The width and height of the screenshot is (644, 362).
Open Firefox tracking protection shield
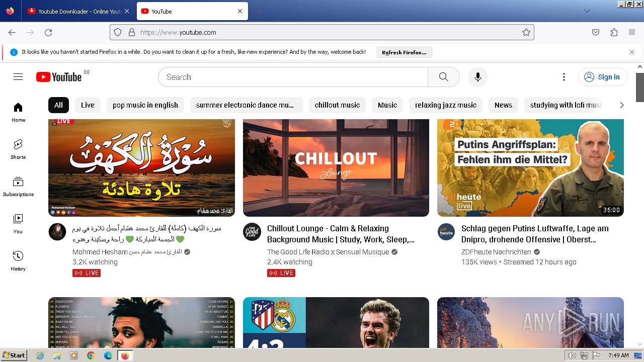tap(118, 32)
